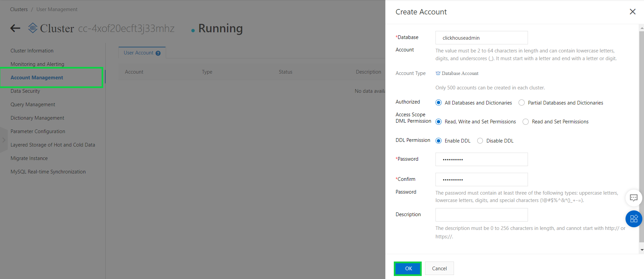Open Monitoring and Alerting page
The image size is (644, 279).
click(37, 64)
